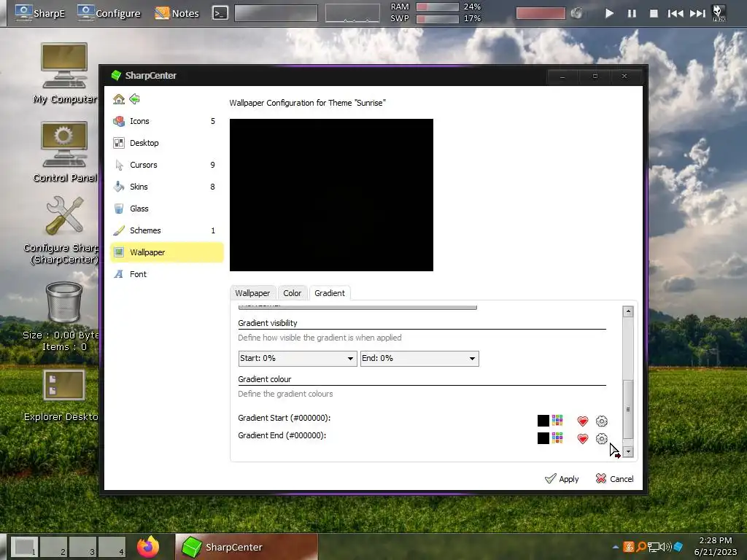Click the network tray icon
The image size is (747, 560).
click(x=653, y=547)
